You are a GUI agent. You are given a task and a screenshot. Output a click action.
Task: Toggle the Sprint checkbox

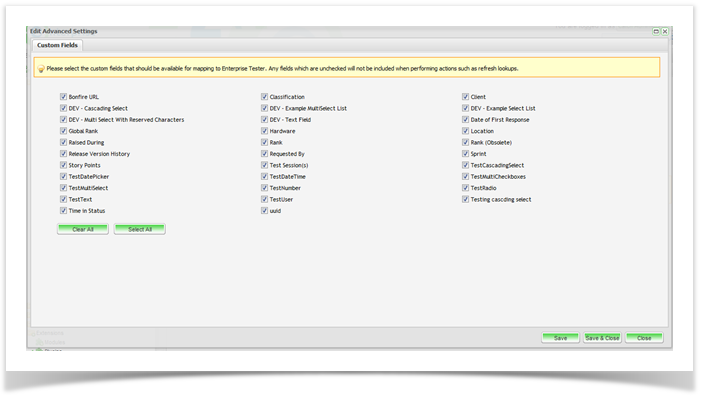tap(465, 154)
